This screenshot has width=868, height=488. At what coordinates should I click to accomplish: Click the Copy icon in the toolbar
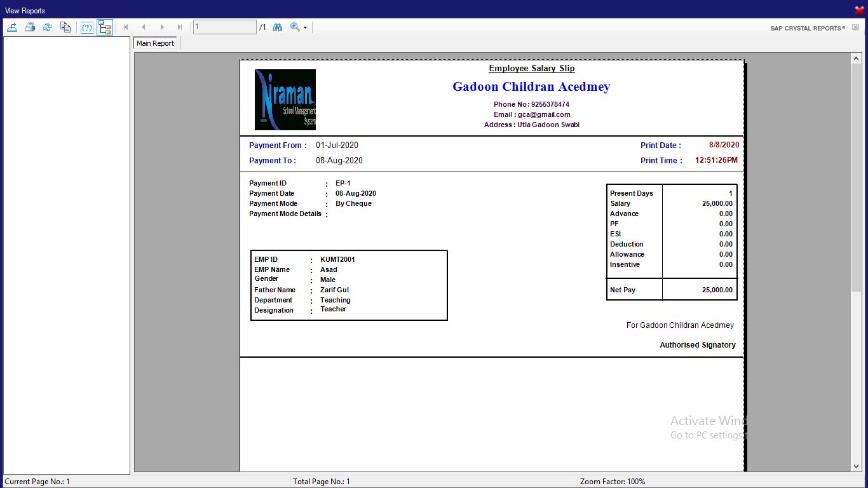tap(65, 27)
